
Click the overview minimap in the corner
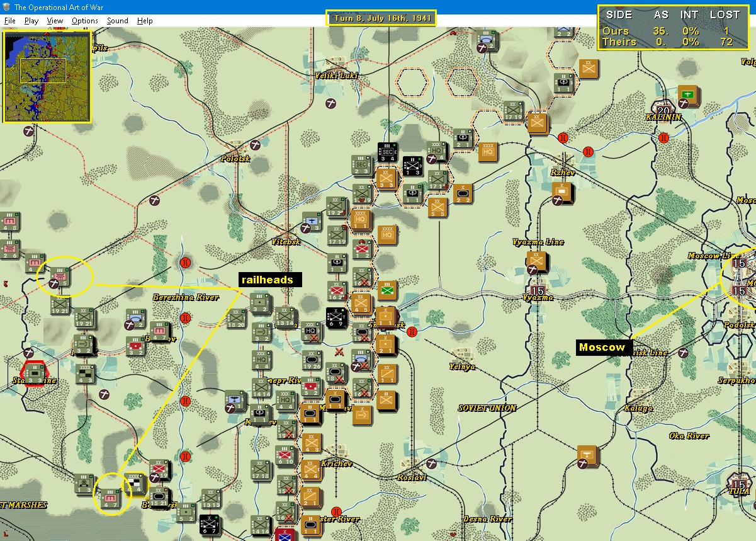point(47,76)
